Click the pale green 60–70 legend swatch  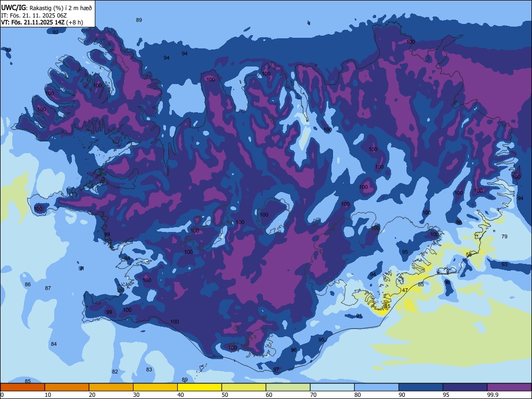(288, 387)
